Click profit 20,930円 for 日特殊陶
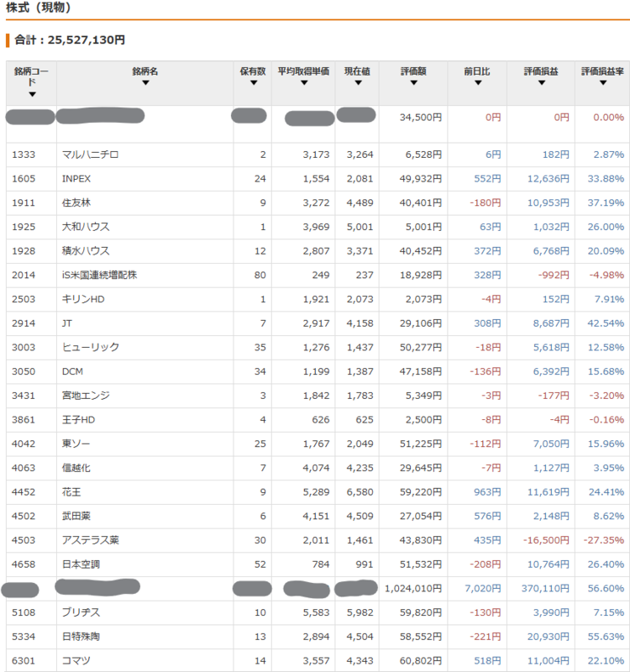630x672 pixels. 549,637
